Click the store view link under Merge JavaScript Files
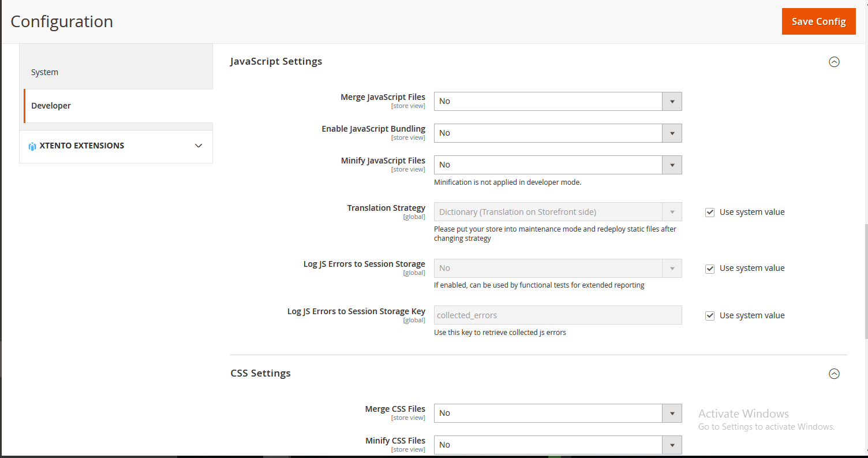The image size is (868, 458). click(408, 106)
